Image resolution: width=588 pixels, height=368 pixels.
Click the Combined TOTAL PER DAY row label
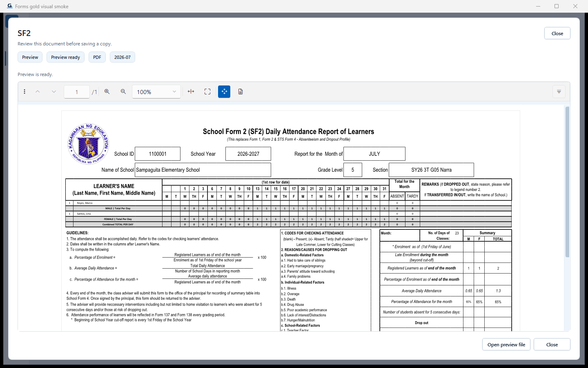point(118,224)
